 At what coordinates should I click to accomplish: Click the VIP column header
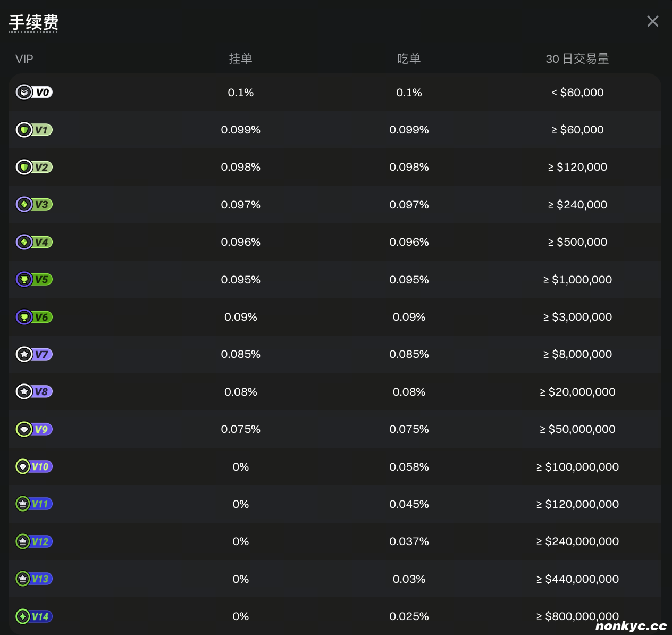[x=24, y=59]
